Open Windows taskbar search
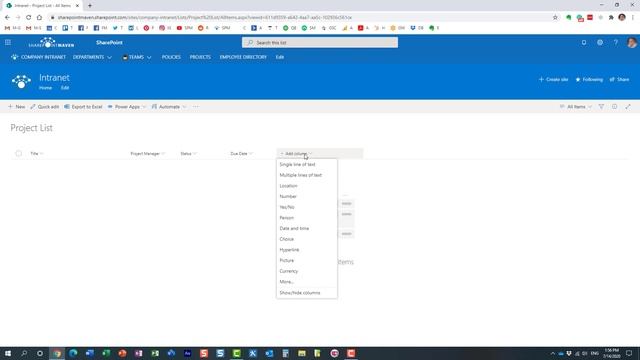Viewport: 640px width, 360px height. [24, 353]
